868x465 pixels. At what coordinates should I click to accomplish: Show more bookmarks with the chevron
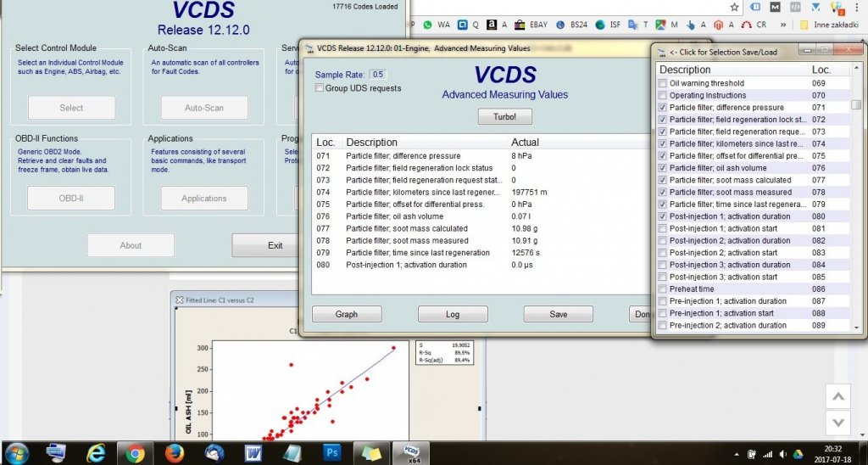pyautogui.click(x=783, y=25)
